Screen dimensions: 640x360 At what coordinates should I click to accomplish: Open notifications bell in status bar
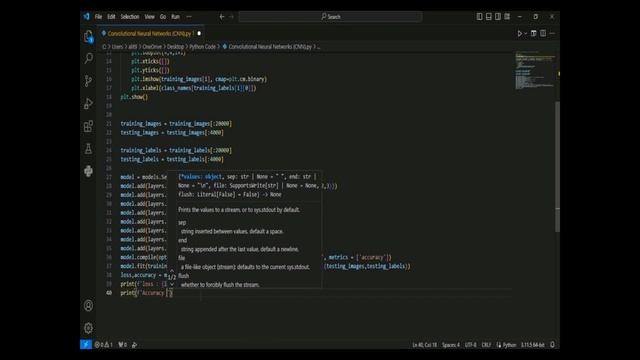tap(552, 345)
